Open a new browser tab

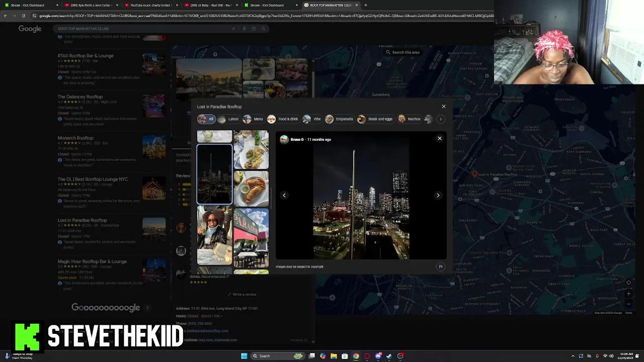click(x=365, y=5)
